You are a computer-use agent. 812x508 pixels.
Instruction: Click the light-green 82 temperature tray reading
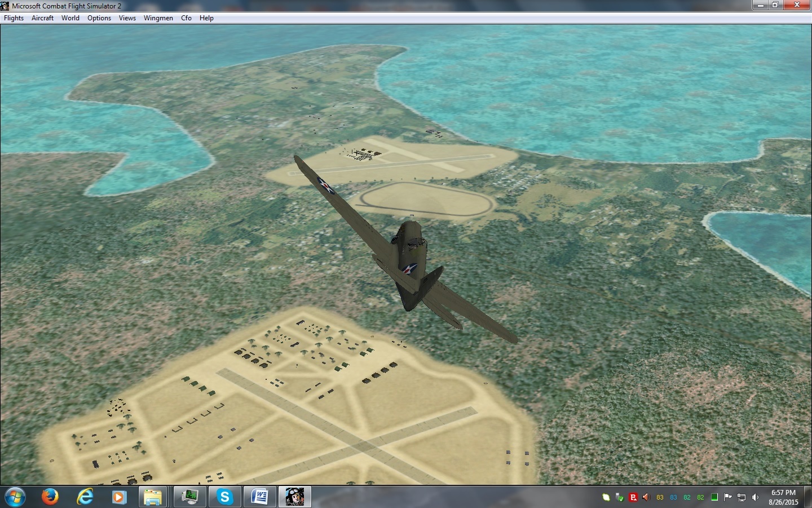pyautogui.click(x=700, y=497)
